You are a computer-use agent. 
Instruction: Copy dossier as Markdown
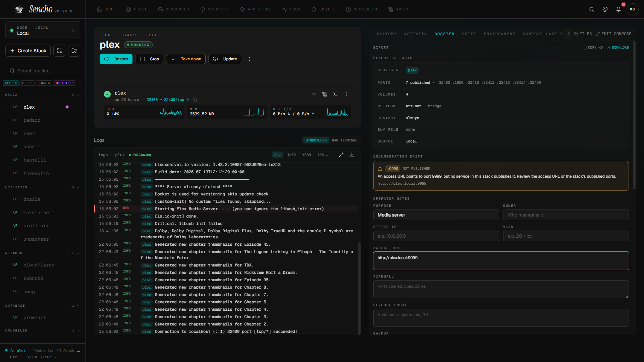pyautogui.click(x=593, y=48)
